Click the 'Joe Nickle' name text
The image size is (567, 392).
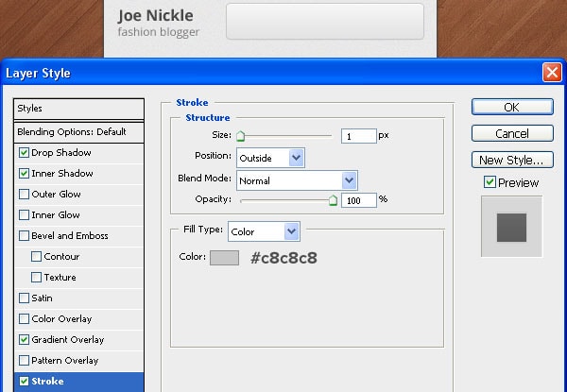[156, 15]
